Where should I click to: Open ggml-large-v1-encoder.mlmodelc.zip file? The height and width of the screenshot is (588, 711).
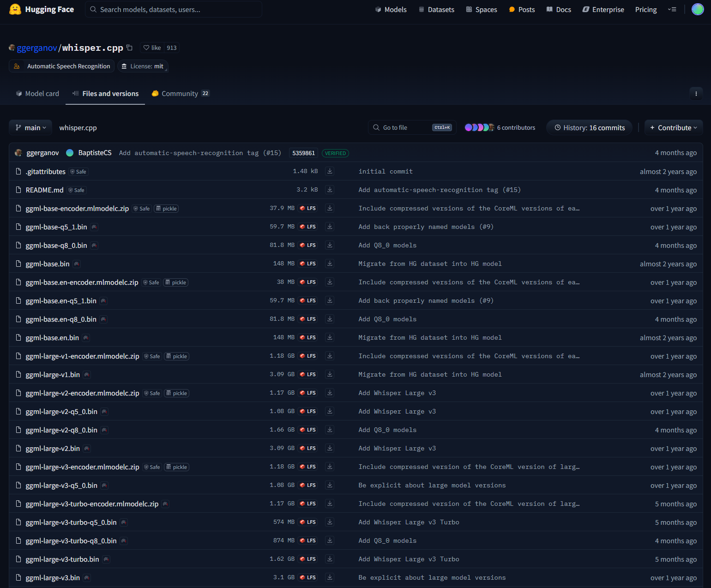point(83,356)
